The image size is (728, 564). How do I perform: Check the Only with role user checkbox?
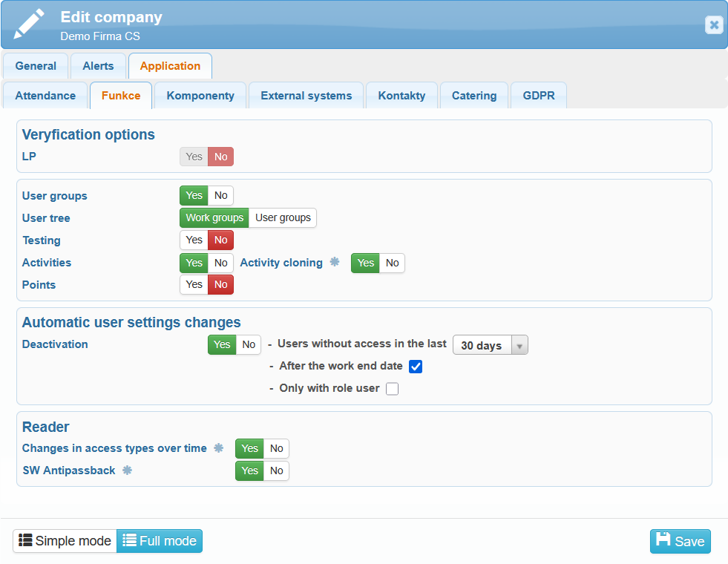[392, 389]
